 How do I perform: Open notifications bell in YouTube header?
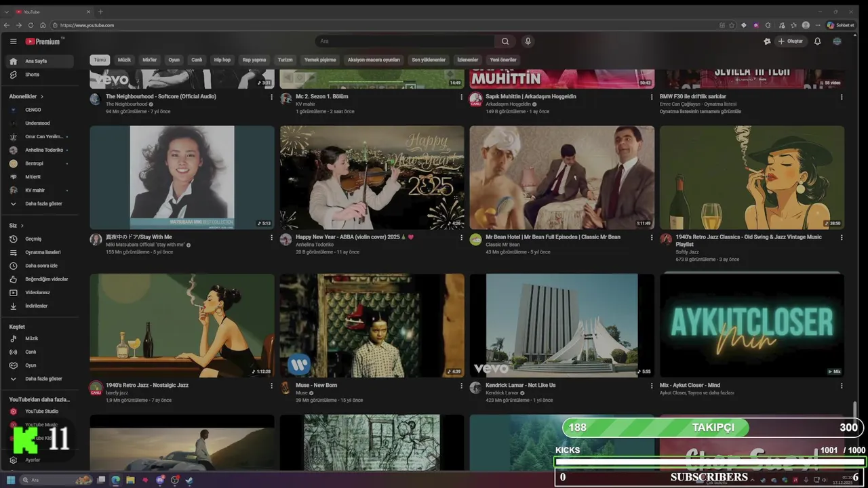[x=817, y=41]
